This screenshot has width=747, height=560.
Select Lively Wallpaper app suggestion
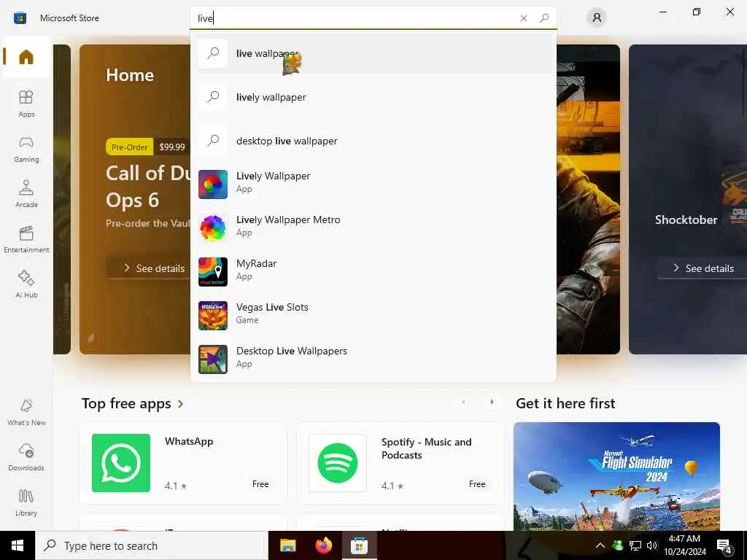[x=373, y=184]
